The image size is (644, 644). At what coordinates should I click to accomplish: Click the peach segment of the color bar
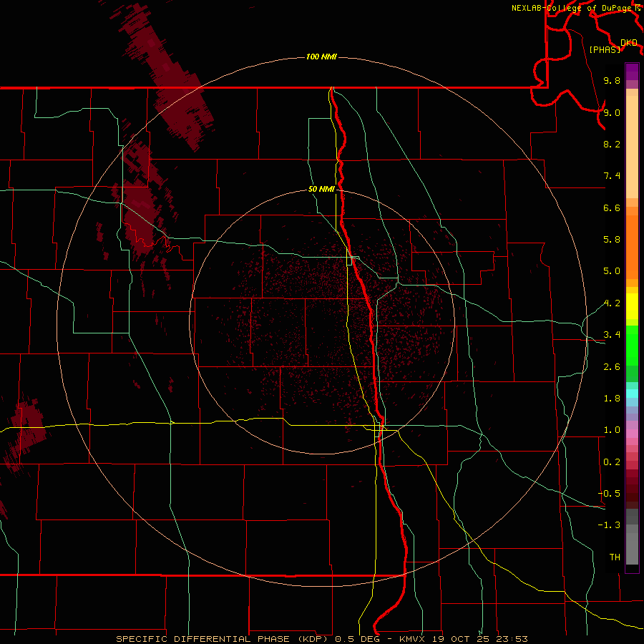coord(632,148)
